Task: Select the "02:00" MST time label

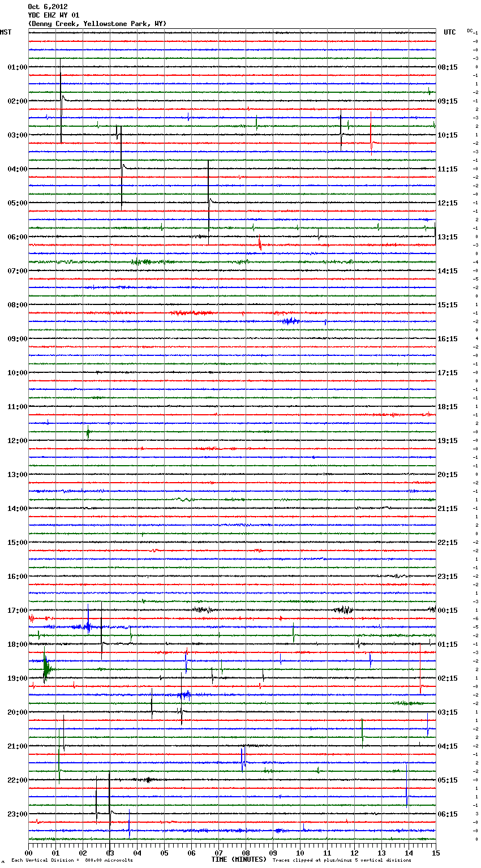Action: [x=17, y=101]
